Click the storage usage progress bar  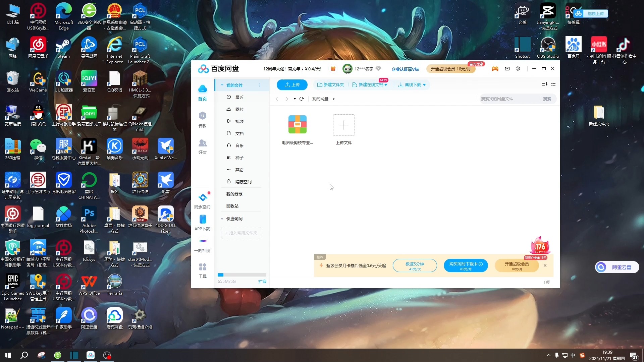pyautogui.click(x=242, y=275)
